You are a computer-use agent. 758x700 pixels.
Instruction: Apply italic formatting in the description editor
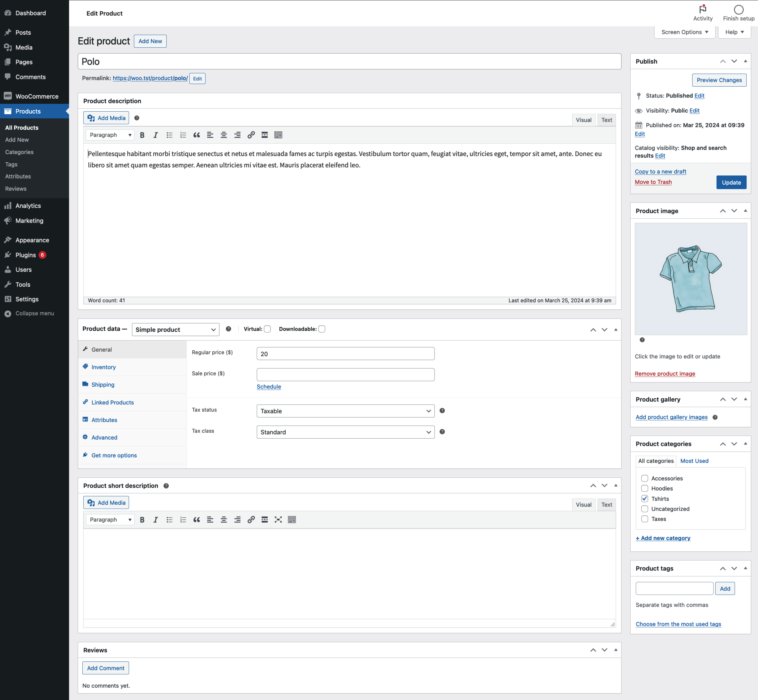[156, 135]
